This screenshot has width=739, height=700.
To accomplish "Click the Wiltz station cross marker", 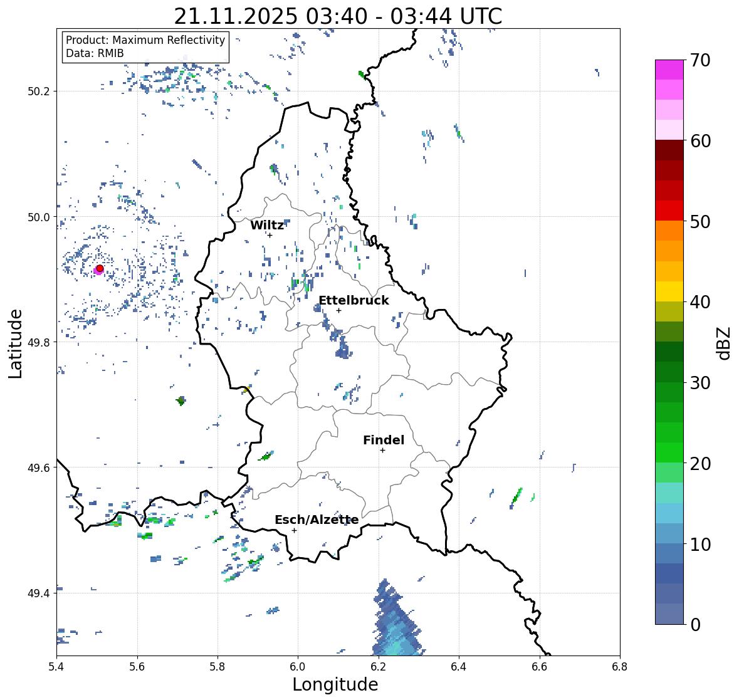I will coord(270,235).
